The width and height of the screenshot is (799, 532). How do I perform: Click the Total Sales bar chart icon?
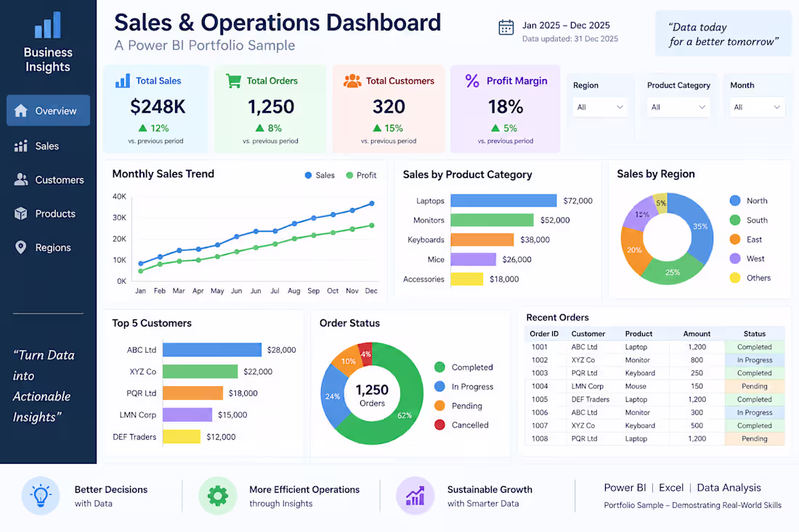click(x=122, y=81)
